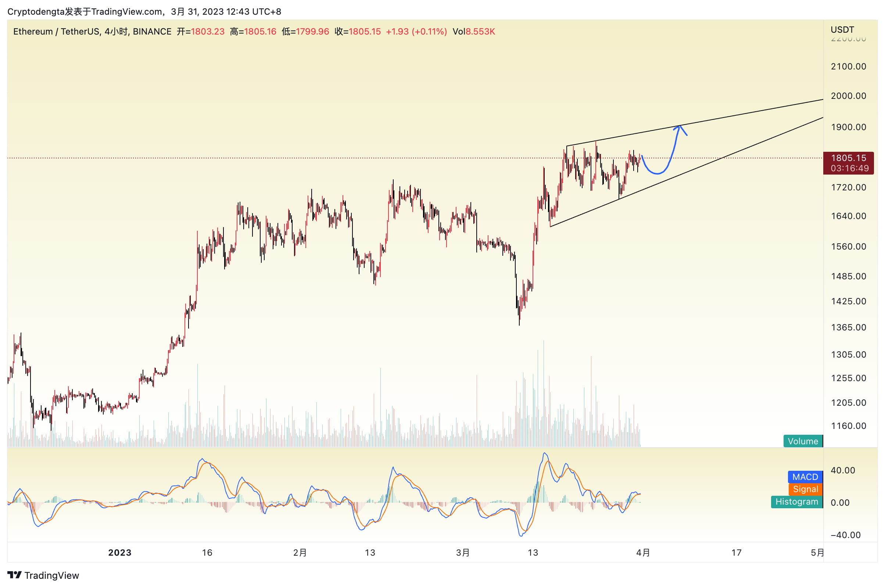The height and width of the screenshot is (588, 885).
Task: Click the blue MACD label
Action: (x=805, y=477)
